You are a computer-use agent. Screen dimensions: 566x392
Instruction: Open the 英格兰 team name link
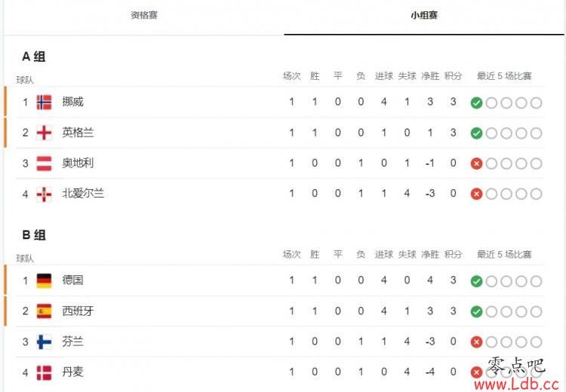coord(78,133)
